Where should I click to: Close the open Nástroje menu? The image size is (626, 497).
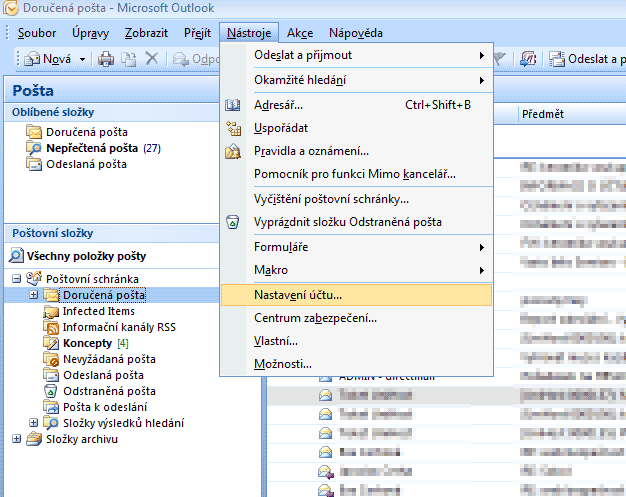coord(249,33)
